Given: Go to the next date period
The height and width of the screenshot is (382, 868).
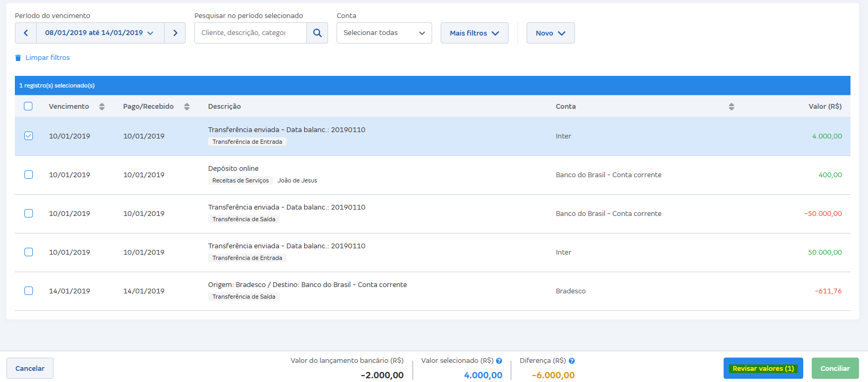Looking at the screenshot, I should coord(175,33).
